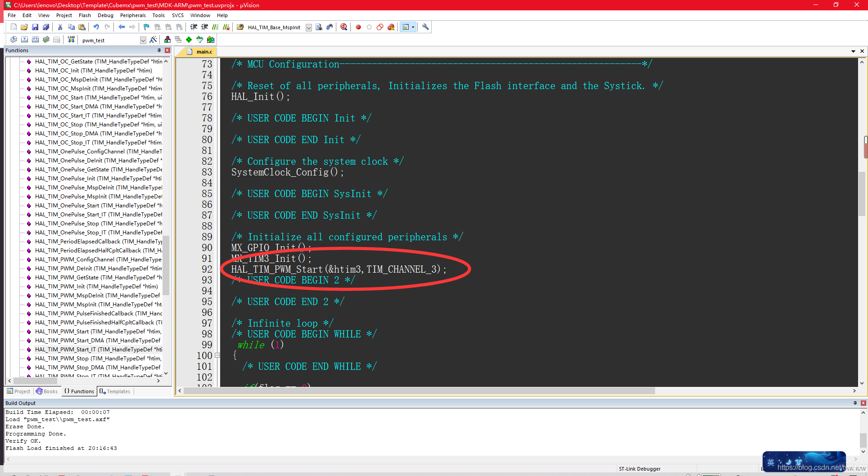Switch to the Templates panel tab
The height and width of the screenshot is (476, 868).
(x=115, y=391)
